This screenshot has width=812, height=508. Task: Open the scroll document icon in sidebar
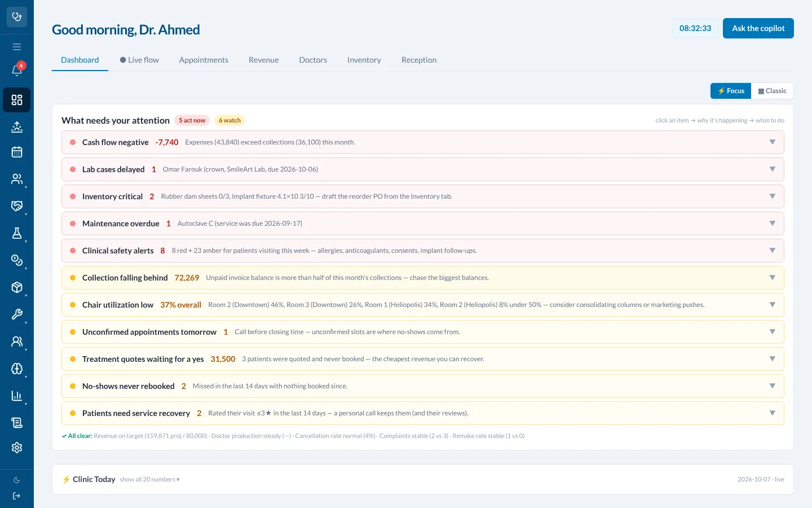(x=17, y=423)
